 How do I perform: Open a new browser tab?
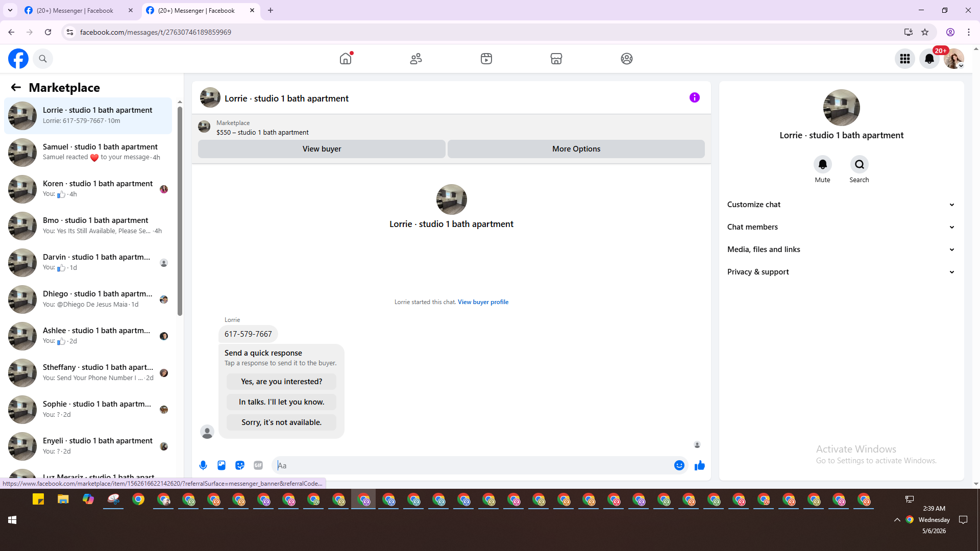tap(271, 10)
